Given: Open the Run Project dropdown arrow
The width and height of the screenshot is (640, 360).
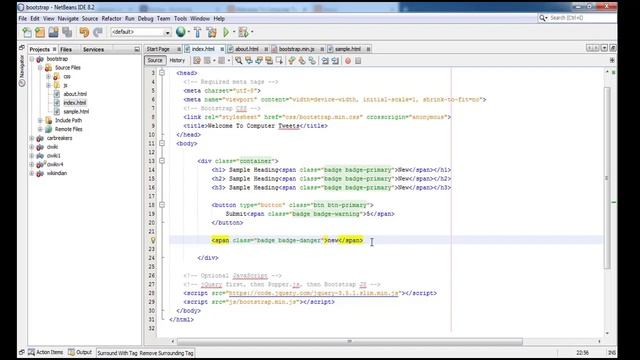Looking at the screenshot, I should point(234,32).
